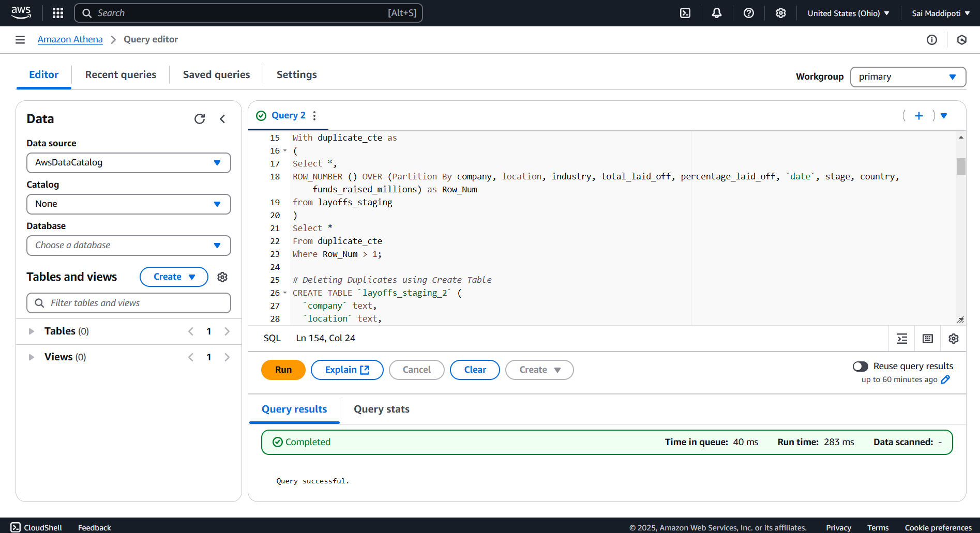Select the Query 2 tab
Screen dimensions: 980x533
(x=288, y=116)
